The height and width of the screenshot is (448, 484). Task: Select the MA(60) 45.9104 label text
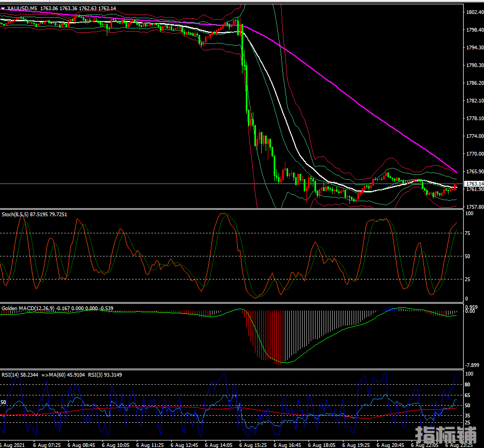tap(65, 375)
